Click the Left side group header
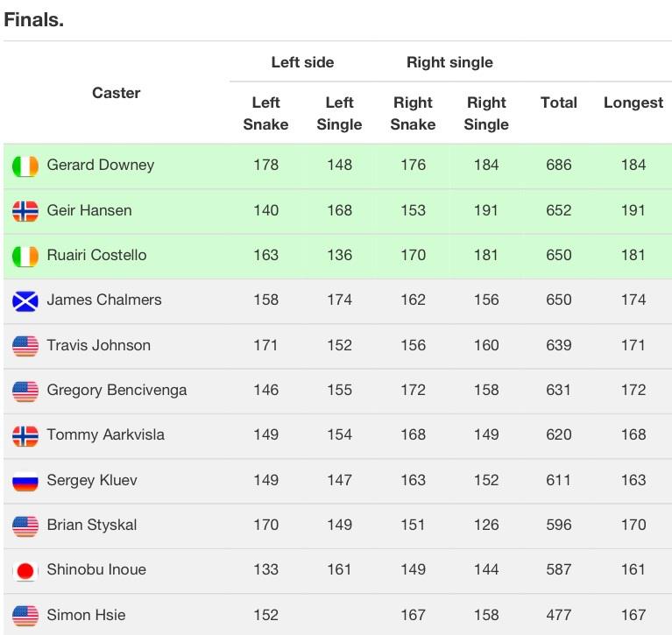Image resolution: width=672 pixels, height=635 pixels. 302,62
